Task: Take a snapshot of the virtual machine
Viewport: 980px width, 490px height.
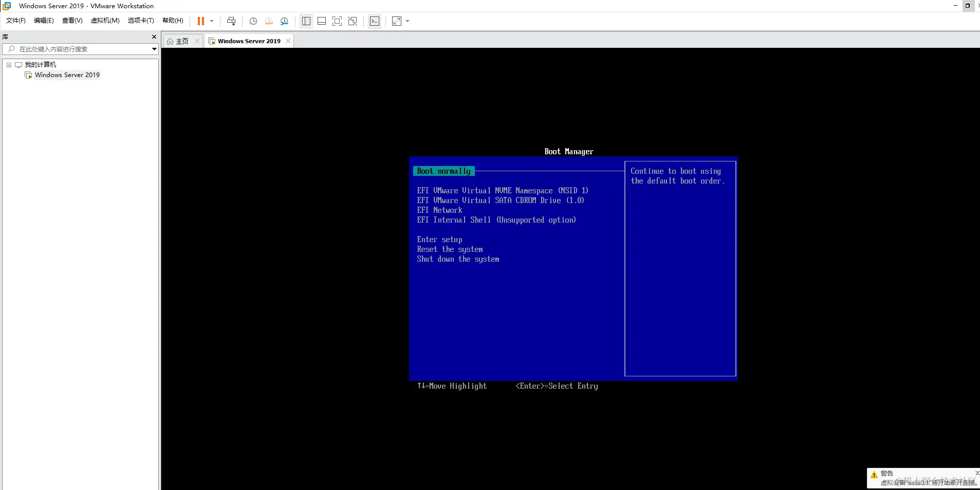Action: pyautogui.click(x=253, y=21)
